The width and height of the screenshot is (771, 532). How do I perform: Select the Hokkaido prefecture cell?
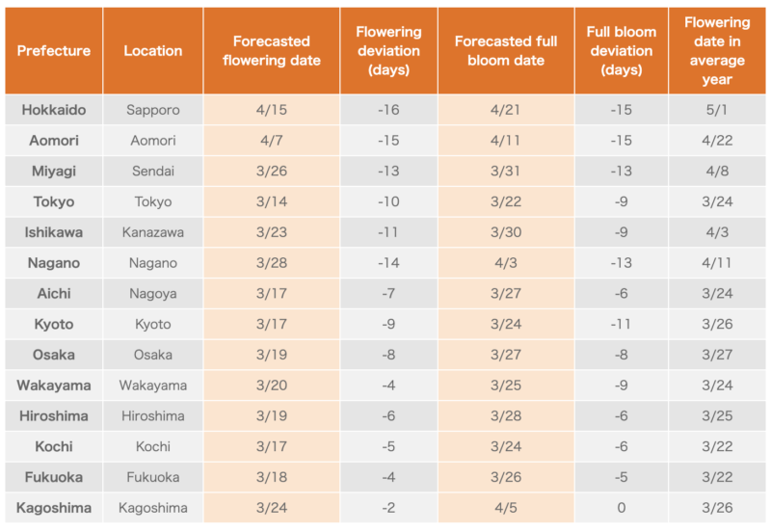click(54, 110)
